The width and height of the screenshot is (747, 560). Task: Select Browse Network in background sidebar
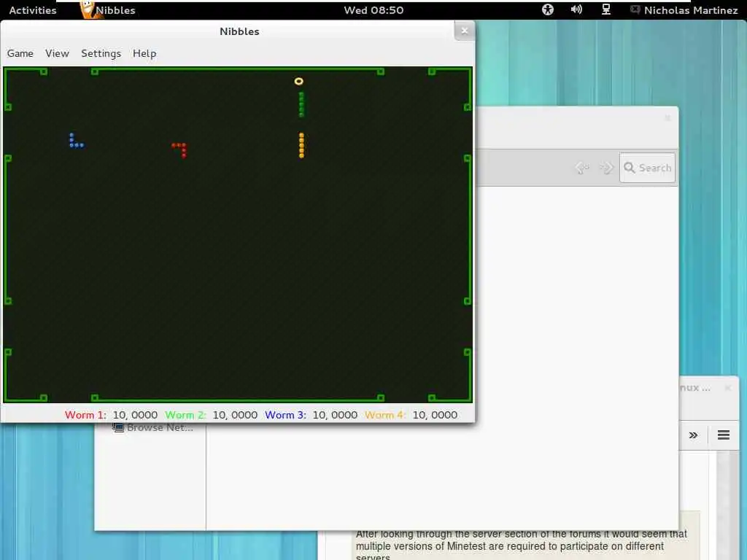[152, 427]
